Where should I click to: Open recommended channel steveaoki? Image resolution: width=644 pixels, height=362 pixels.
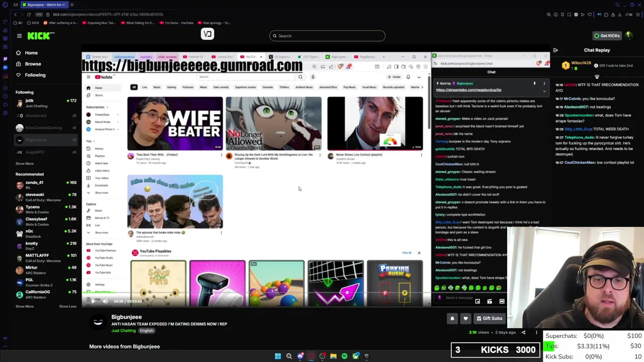pyautogui.click(x=46, y=197)
